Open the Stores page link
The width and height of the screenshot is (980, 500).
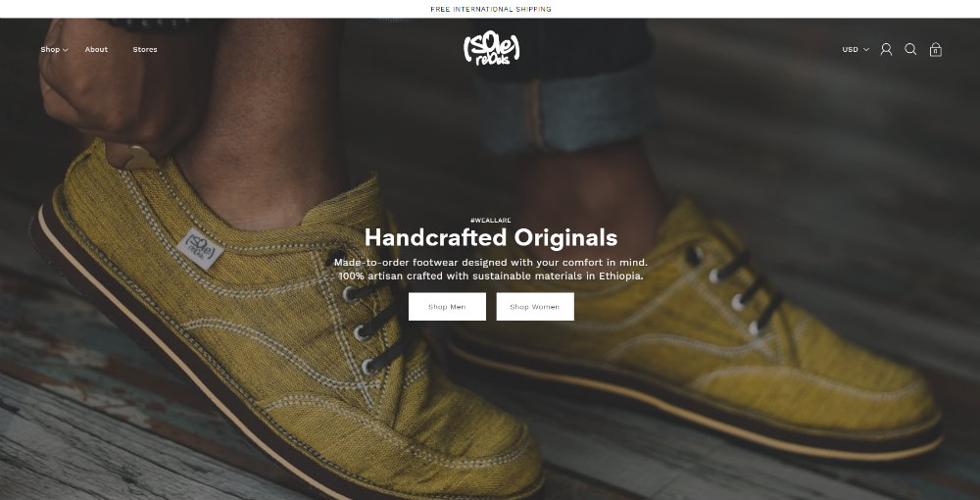[145, 49]
